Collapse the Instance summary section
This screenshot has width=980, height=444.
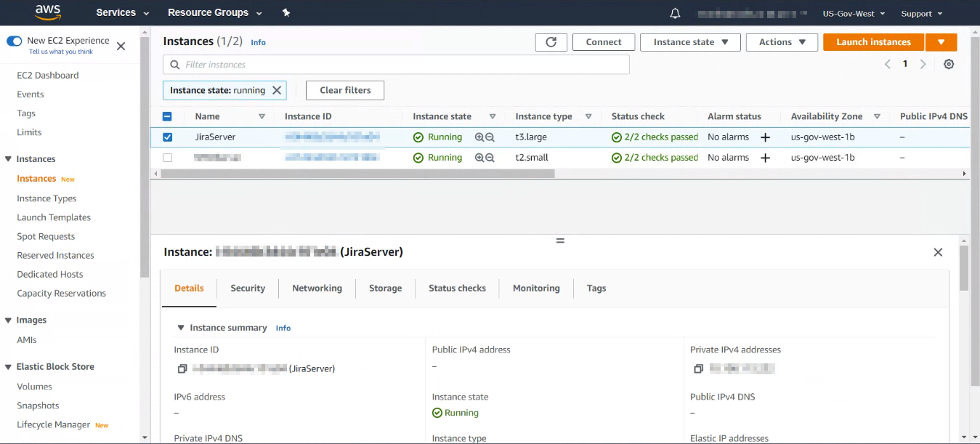[179, 327]
